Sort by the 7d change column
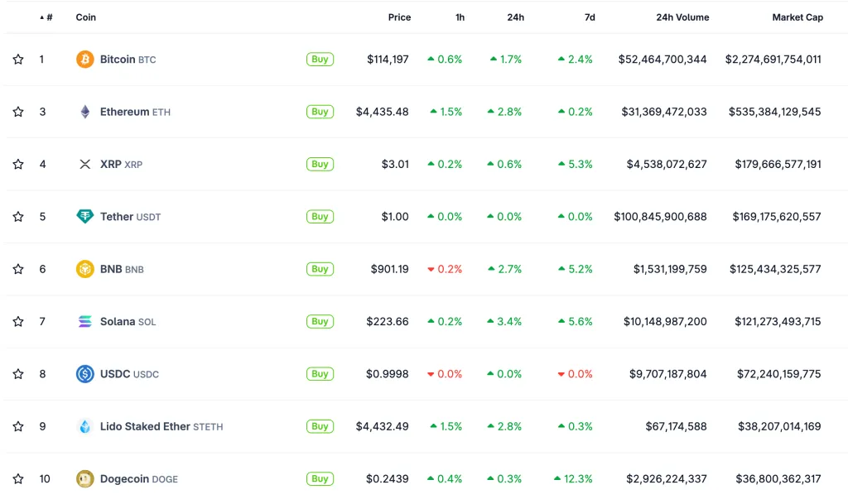This screenshot has width=848, height=504. [589, 17]
